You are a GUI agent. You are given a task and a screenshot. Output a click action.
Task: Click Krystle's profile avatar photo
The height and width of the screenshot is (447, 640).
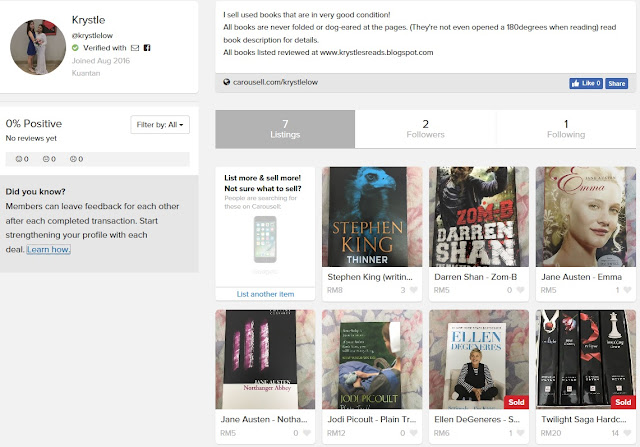pyautogui.click(x=38, y=47)
